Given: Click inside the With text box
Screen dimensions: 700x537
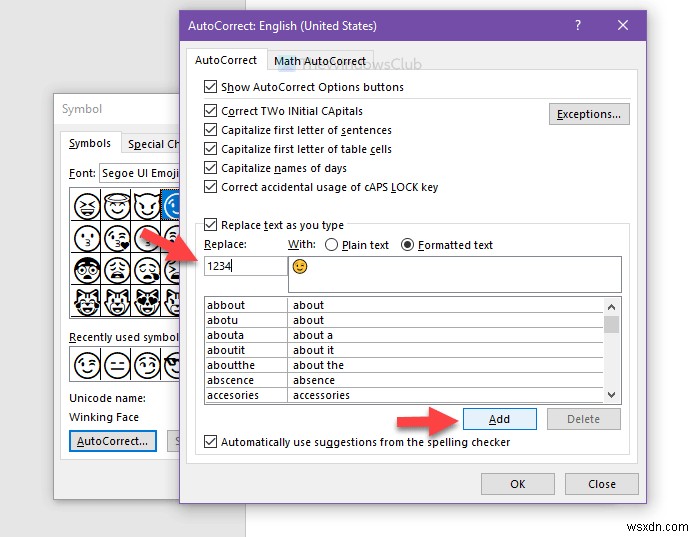Looking at the screenshot, I should [454, 275].
